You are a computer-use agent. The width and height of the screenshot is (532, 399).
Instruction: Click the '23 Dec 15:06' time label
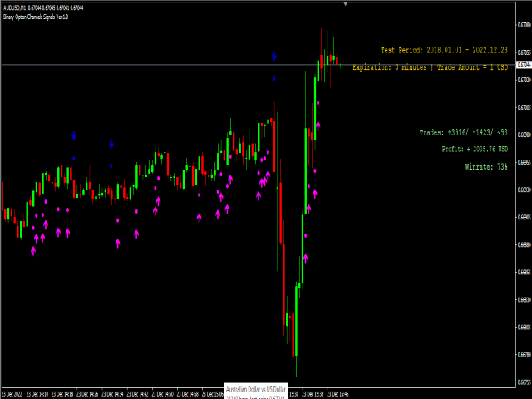[x=213, y=394]
